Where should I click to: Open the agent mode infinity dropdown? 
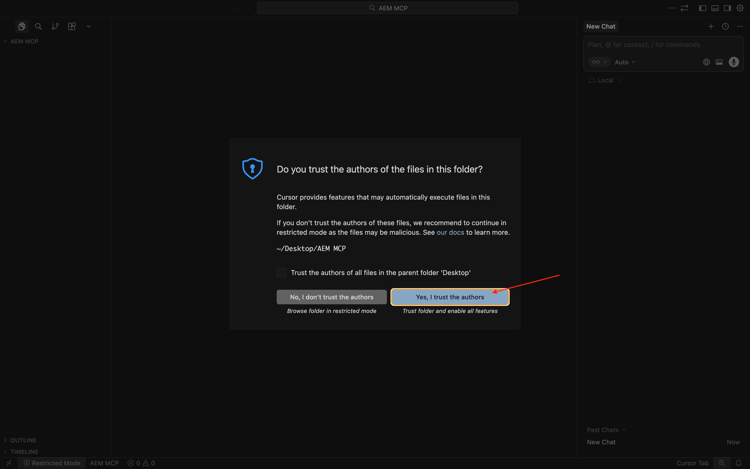(599, 62)
